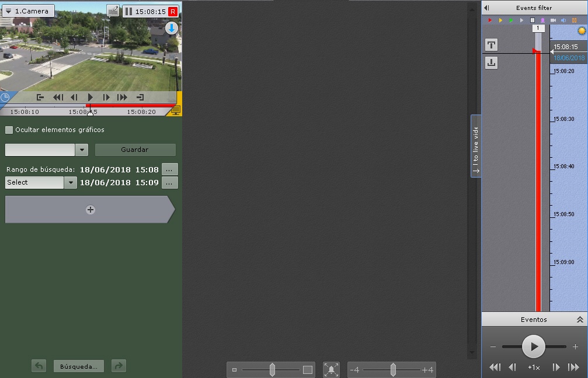Open the Select dropdown list
Image resolution: width=588 pixels, height=378 pixels.
click(71, 182)
